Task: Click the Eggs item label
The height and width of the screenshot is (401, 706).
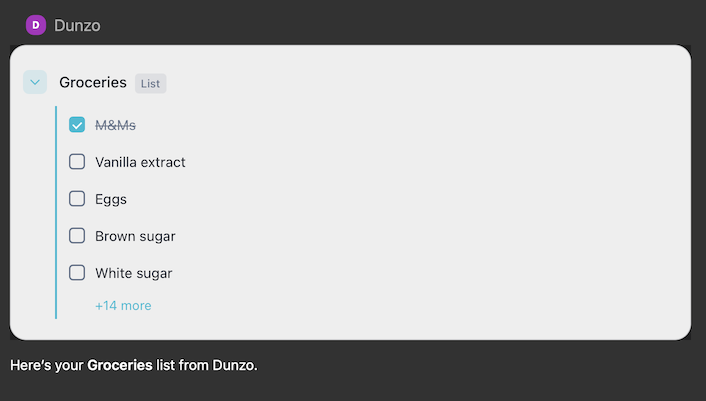Action: 111,199
